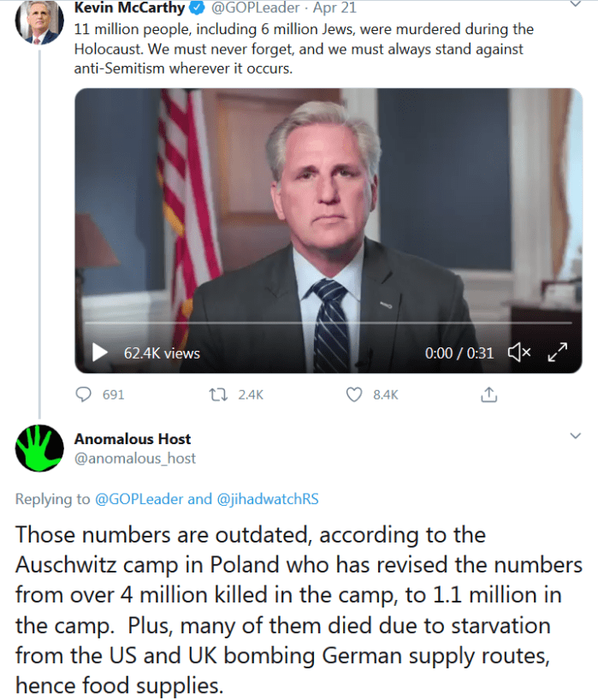Open Anomalous Host green hand avatar
The width and height of the screenshot is (598, 700).
click(x=39, y=448)
